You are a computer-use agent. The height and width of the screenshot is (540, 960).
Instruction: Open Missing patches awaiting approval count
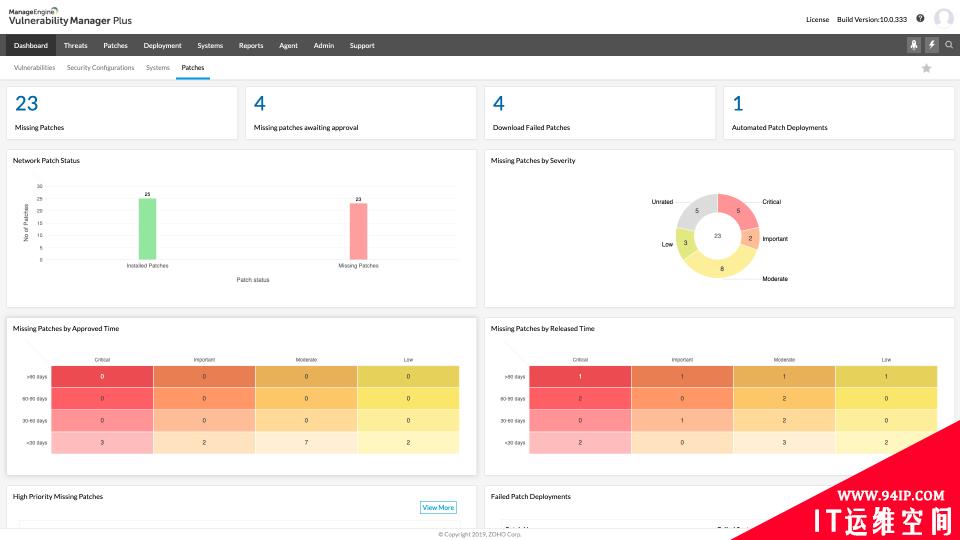click(260, 103)
